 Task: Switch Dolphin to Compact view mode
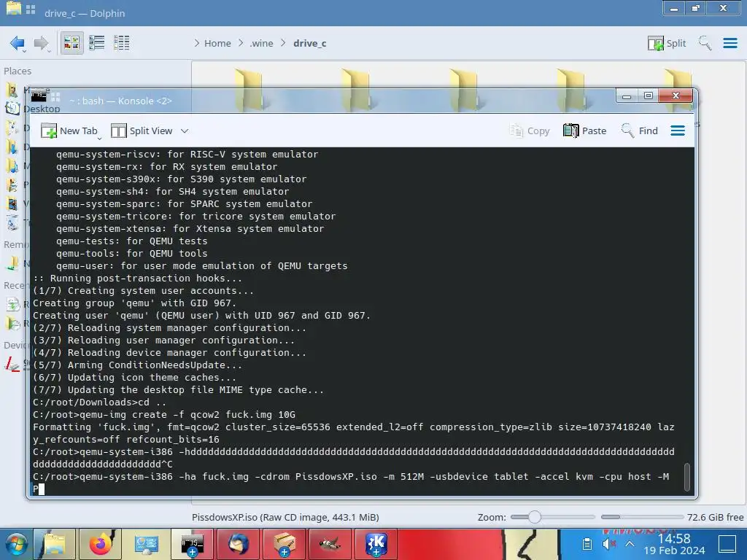click(97, 43)
